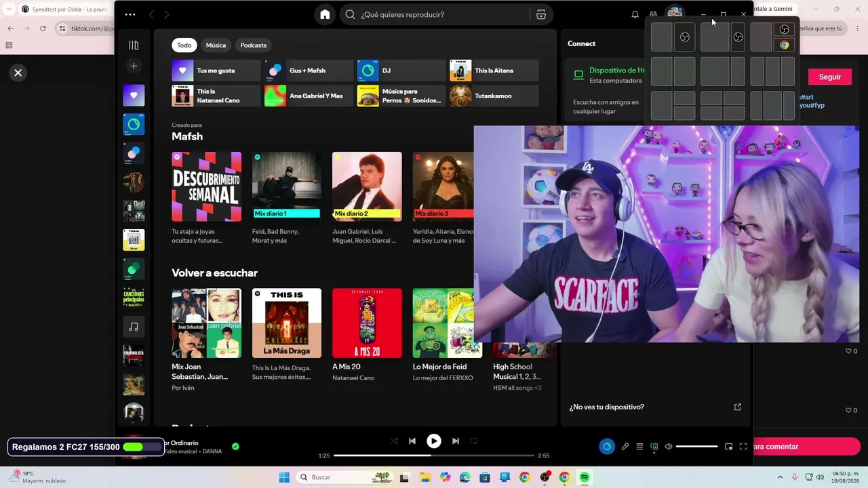Toggle shuffle in the player bar

tap(394, 441)
